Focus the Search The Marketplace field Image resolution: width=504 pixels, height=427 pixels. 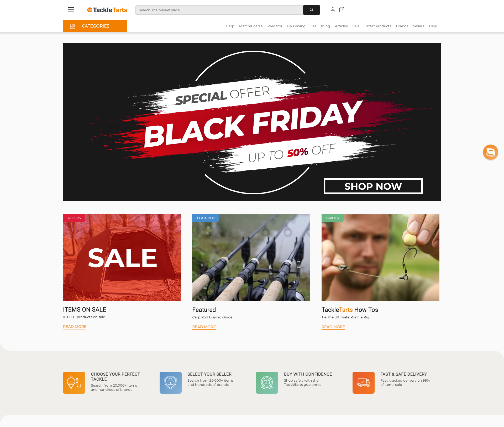point(219,10)
